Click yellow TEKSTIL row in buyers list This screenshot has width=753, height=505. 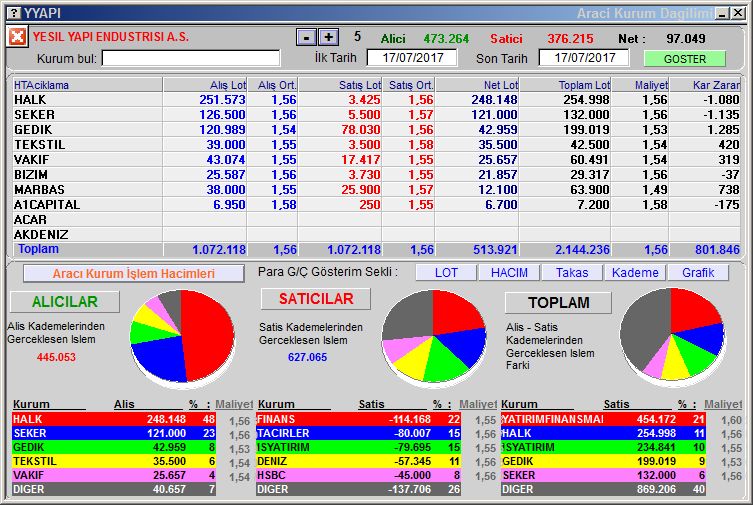[x=114, y=461]
